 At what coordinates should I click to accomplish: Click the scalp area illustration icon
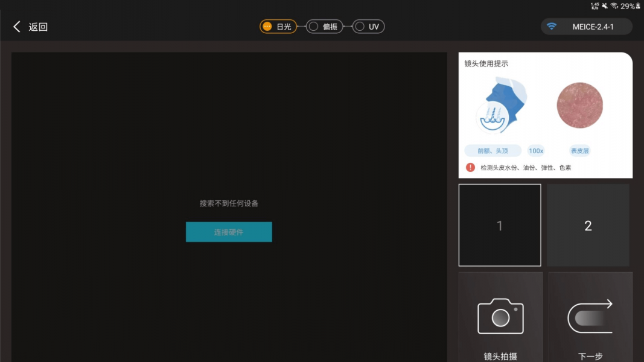pos(502,105)
